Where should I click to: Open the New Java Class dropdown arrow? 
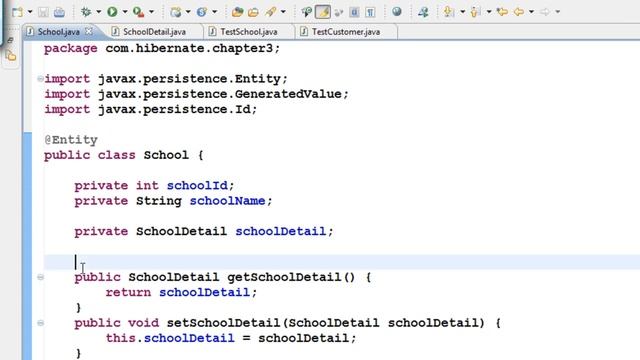pos(214,12)
